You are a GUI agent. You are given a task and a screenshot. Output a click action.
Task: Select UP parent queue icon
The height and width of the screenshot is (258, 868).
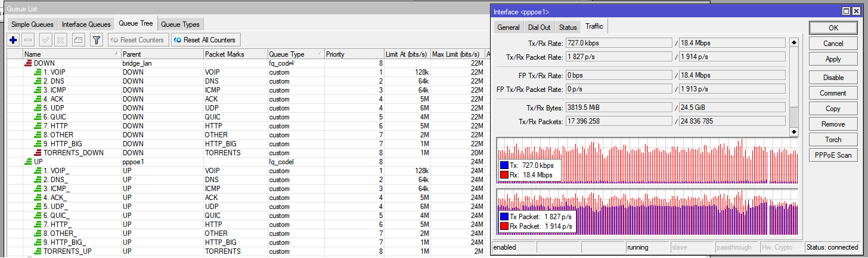pos(28,161)
